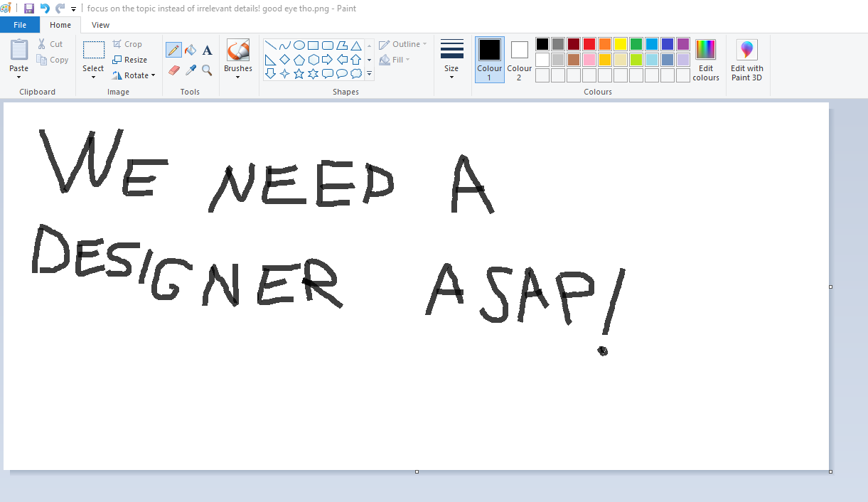Select the Fill with colour bucket tool

pos(191,50)
